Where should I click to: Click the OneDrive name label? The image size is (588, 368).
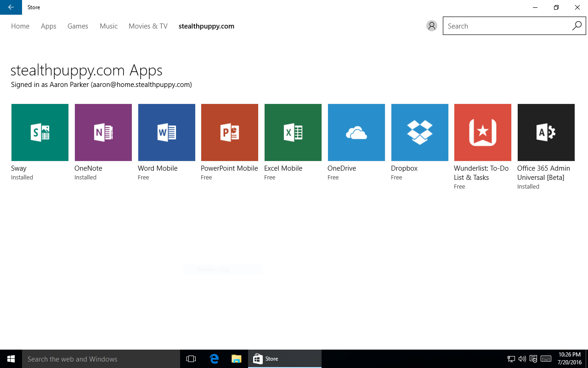[342, 168]
